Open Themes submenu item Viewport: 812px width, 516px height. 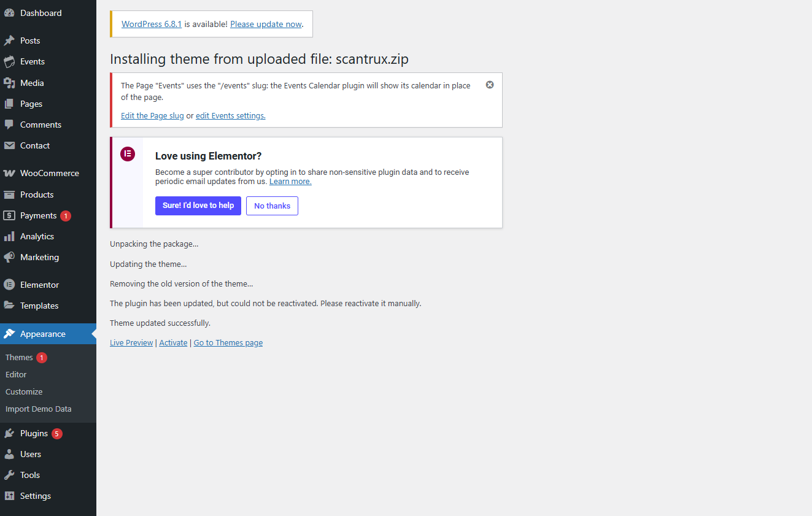[19, 357]
